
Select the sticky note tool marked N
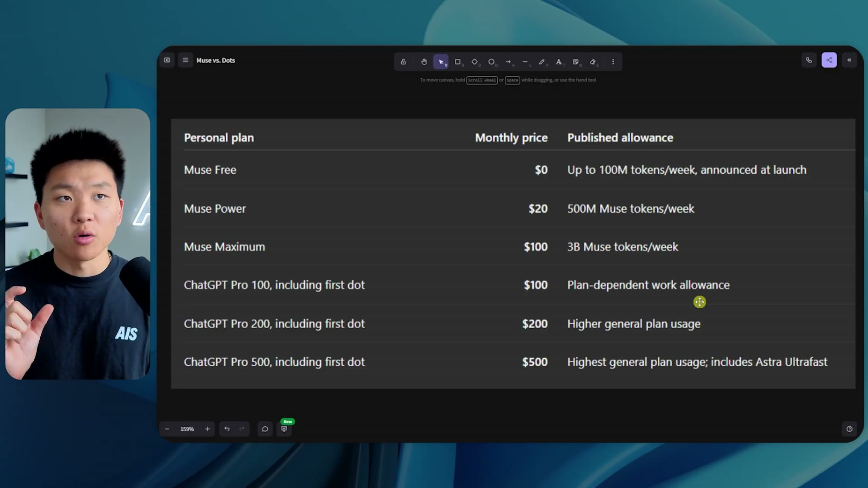click(576, 62)
